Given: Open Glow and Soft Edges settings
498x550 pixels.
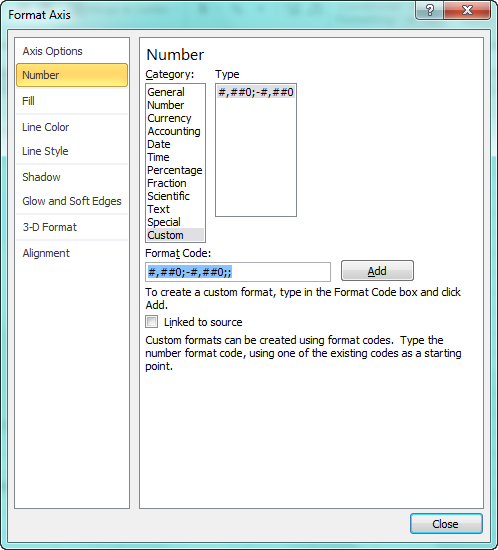Looking at the screenshot, I should 72,201.
